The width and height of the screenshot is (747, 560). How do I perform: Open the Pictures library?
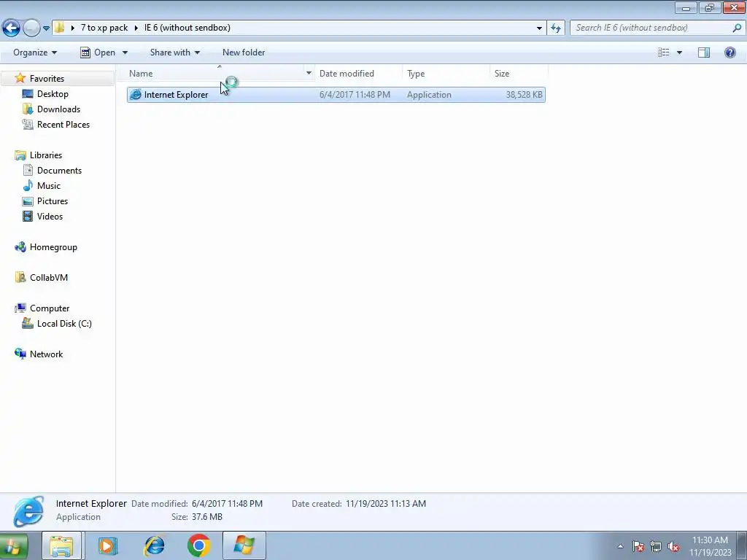53,201
